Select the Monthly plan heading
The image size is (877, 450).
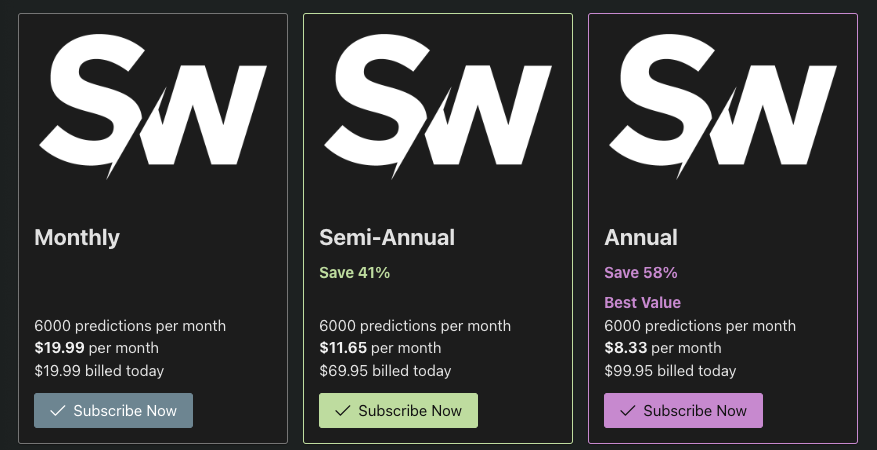pyautogui.click(x=77, y=238)
